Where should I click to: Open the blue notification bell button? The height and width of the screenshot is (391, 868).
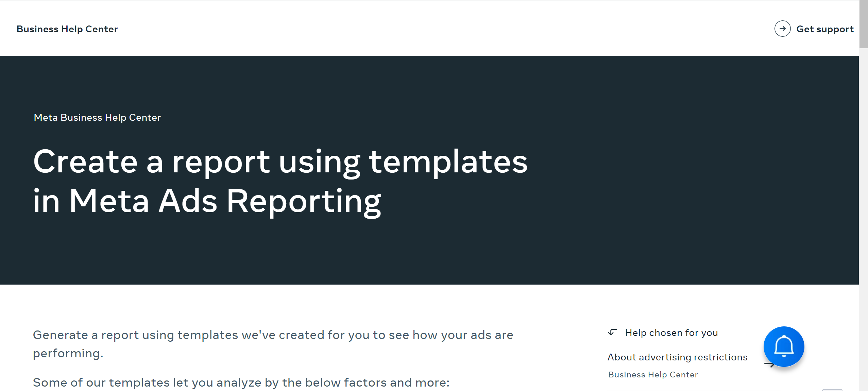pyautogui.click(x=784, y=346)
